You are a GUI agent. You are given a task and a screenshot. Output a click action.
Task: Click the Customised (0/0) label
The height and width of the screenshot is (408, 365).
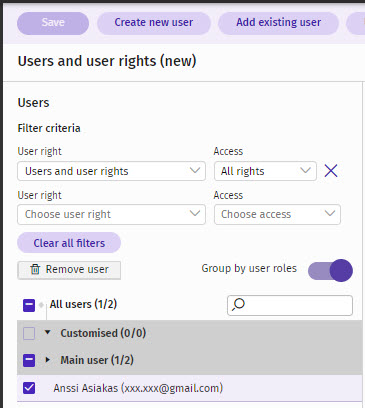[103, 333]
